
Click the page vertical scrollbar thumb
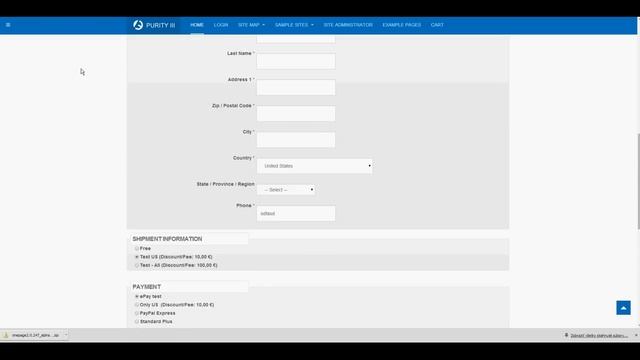638,181
